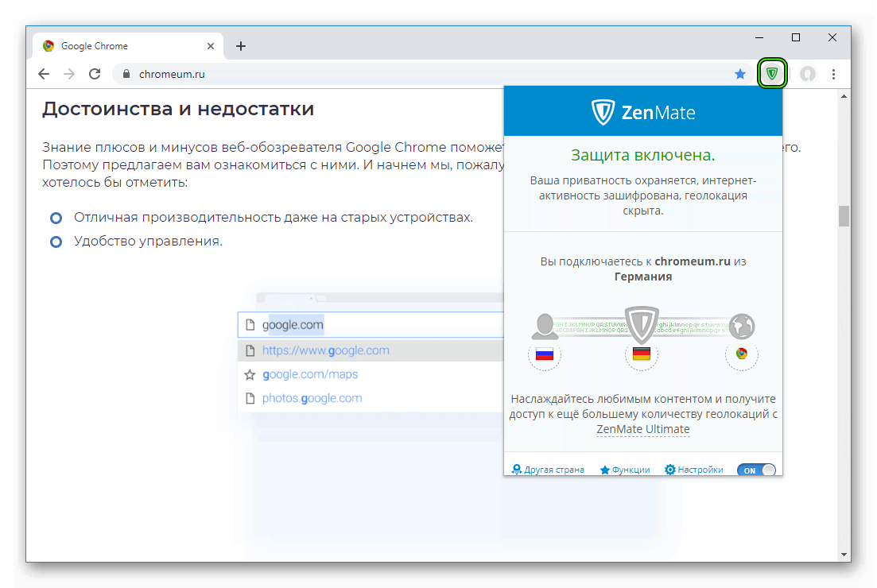The width and height of the screenshot is (877, 588).
Task: Reload the chromeum.ru page
Action: [x=95, y=74]
